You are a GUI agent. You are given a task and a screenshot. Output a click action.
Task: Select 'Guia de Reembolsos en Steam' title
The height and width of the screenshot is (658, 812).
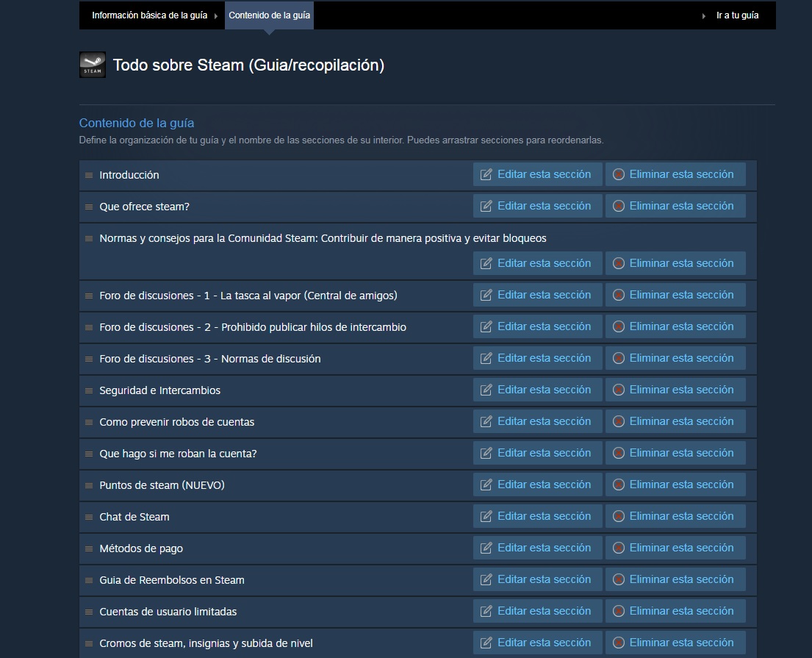pos(172,580)
